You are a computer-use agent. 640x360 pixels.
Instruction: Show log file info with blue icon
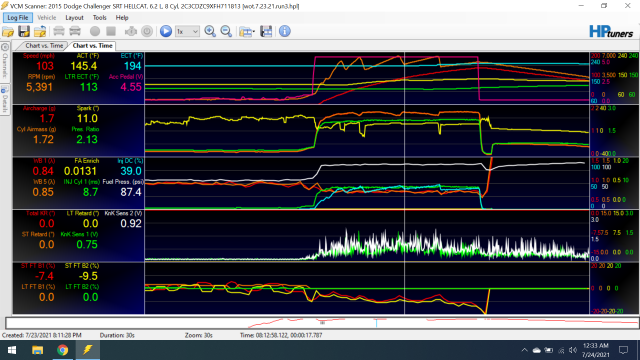coord(284,31)
